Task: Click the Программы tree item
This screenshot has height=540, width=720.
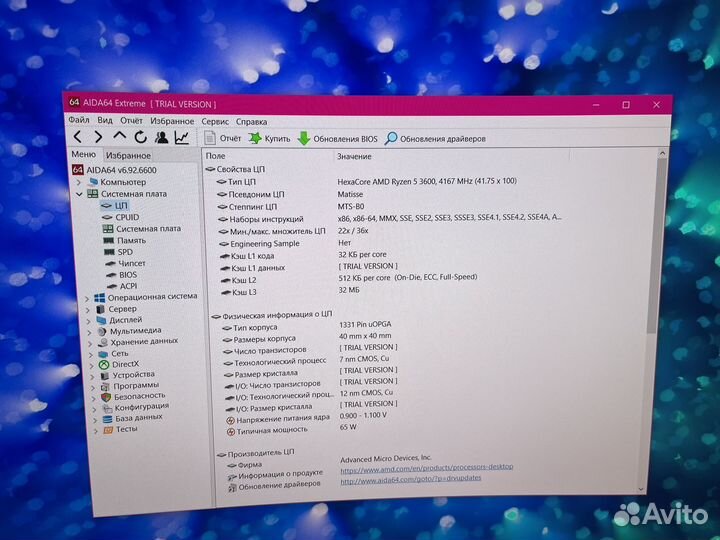Action: point(130,386)
